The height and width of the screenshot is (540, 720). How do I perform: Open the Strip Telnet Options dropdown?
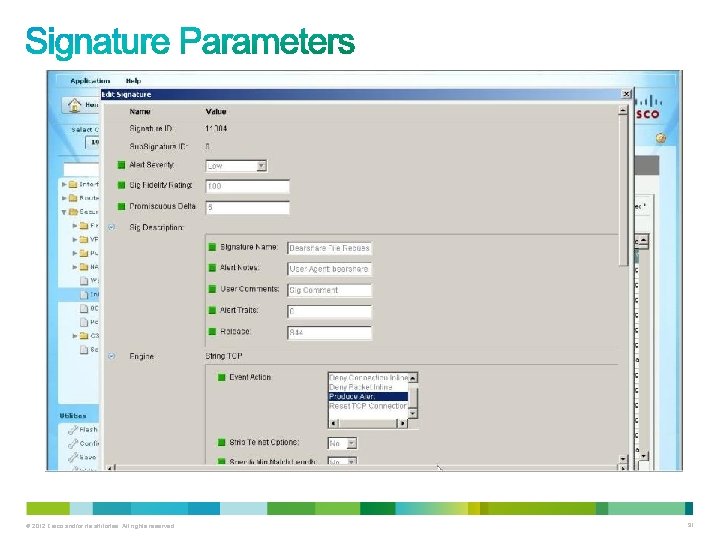pyautogui.click(x=352, y=443)
